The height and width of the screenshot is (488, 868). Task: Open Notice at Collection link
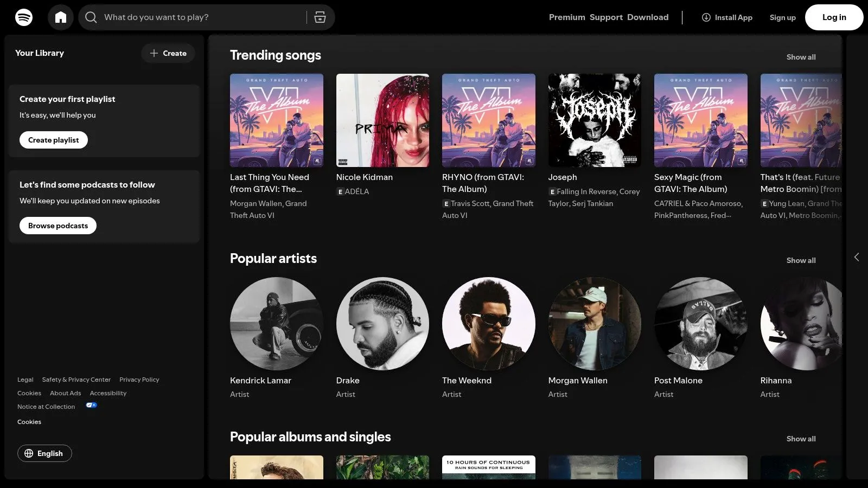click(x=46, y=407)
